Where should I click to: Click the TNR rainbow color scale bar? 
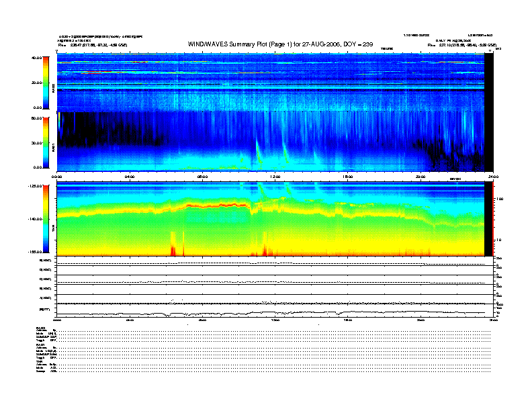46,219
